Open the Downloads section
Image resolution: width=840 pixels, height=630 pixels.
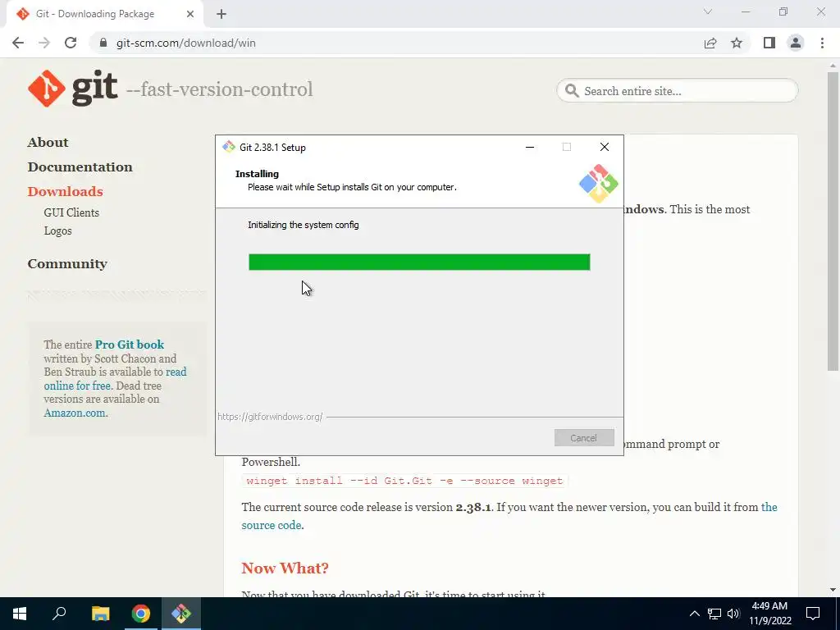tap(65, 192)
